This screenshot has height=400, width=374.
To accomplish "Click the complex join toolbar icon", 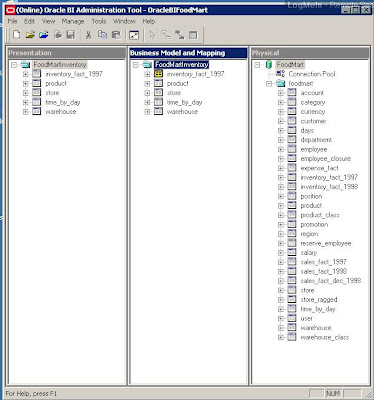I will coord(179,35).
